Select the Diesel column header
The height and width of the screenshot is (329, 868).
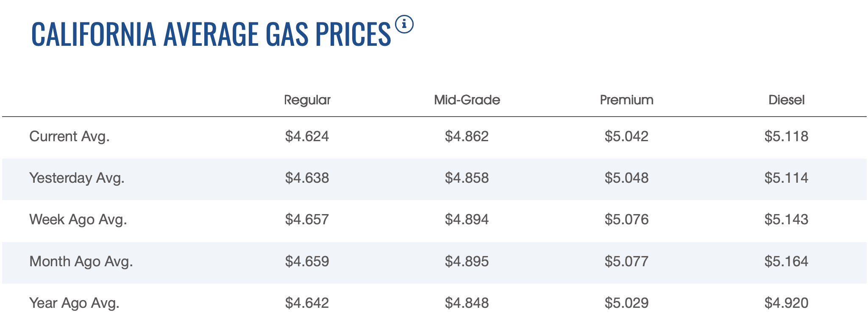click(x=786, y=100)
